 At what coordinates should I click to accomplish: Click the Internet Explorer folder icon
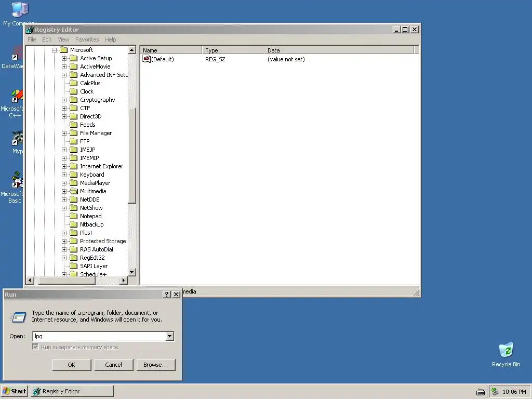tap(74, 166)
